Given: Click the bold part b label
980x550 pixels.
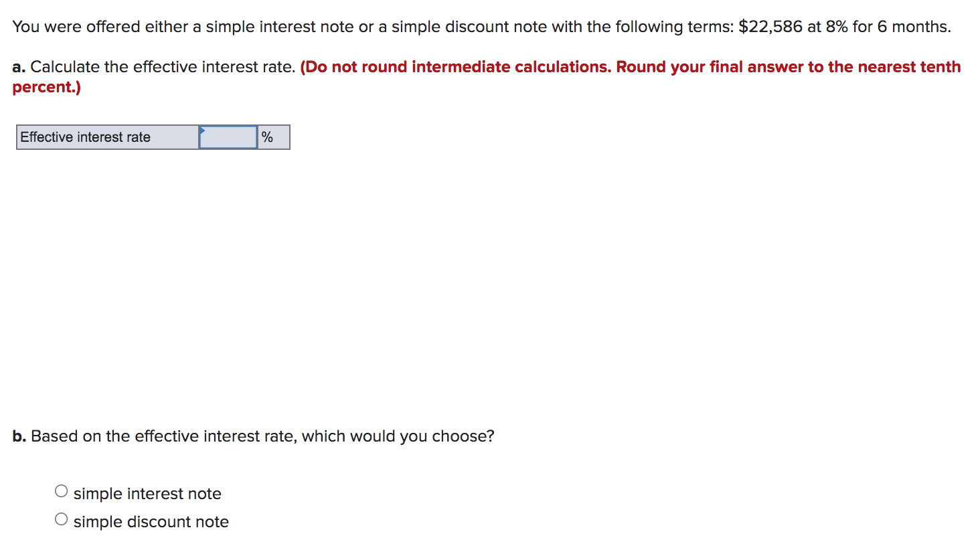Looking at the screenshot, I should (x=18, y=436).
